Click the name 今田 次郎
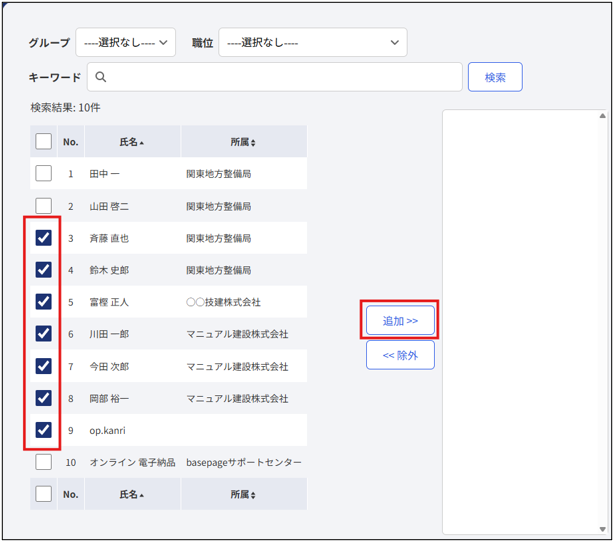Screen dimensions: 614x542 pyautogui.click(x=109, y=366)
